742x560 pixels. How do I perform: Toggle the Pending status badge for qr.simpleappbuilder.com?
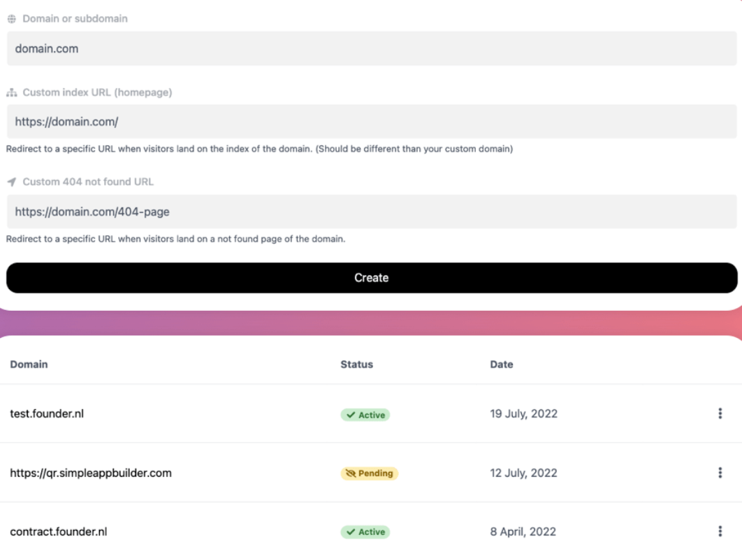[368, 473]
